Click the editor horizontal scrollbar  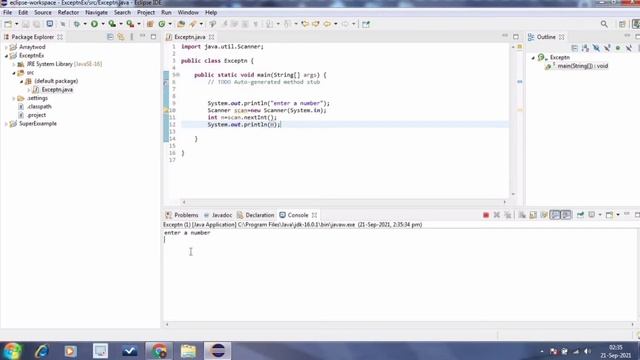coord(344,202)
